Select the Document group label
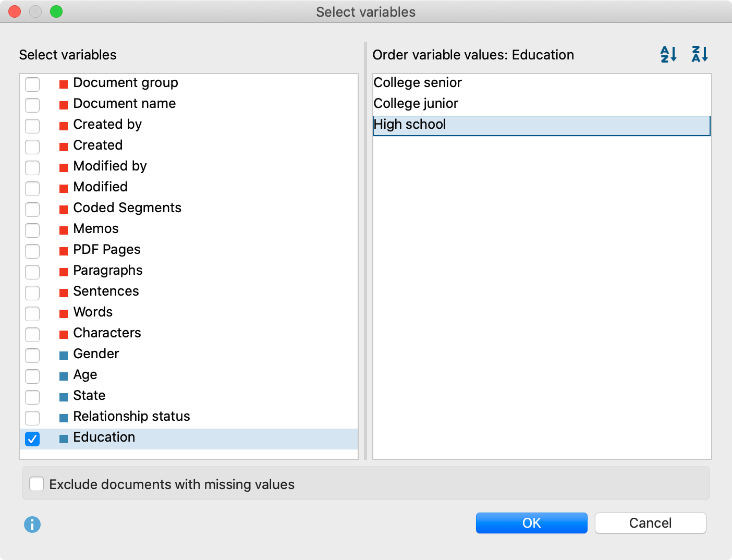This screenshot has width=732, height=560. (126, 83)
